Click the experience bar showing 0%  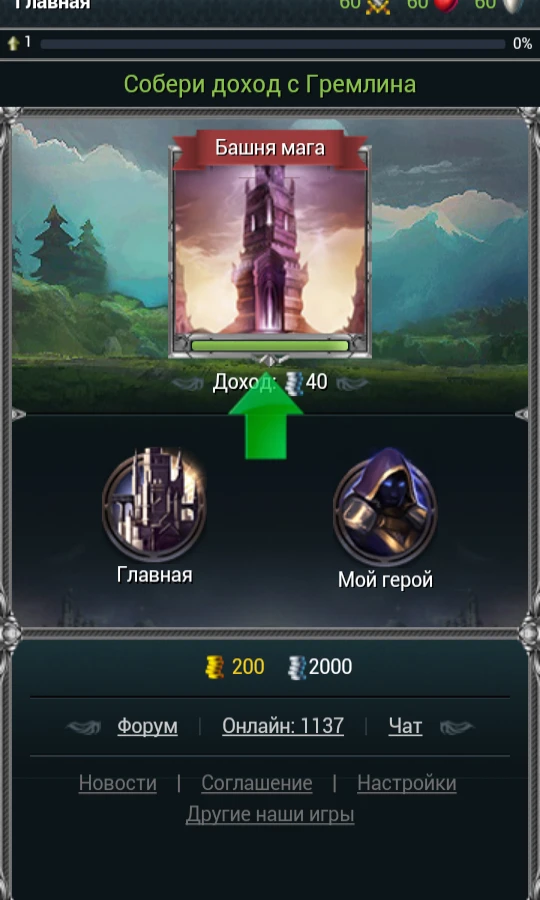pos(273,44)
